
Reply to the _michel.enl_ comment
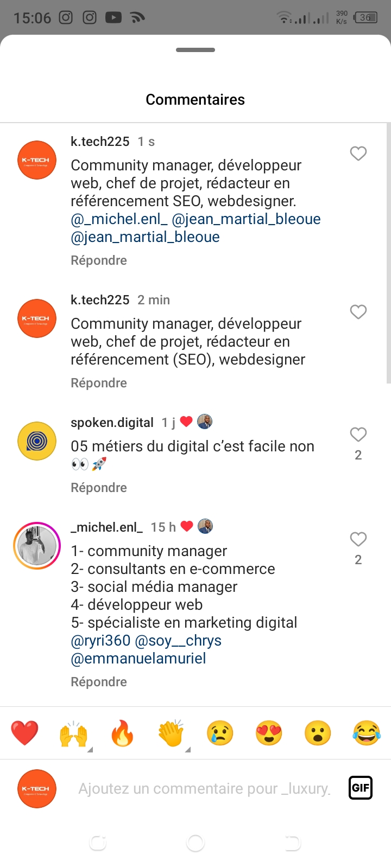[99, 682]
